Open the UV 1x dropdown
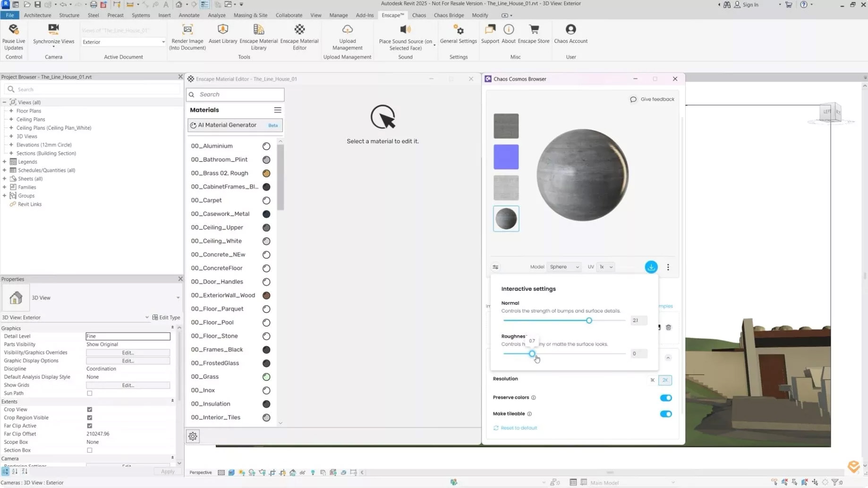This screenshot has width=868, height=488. [605, 267]
